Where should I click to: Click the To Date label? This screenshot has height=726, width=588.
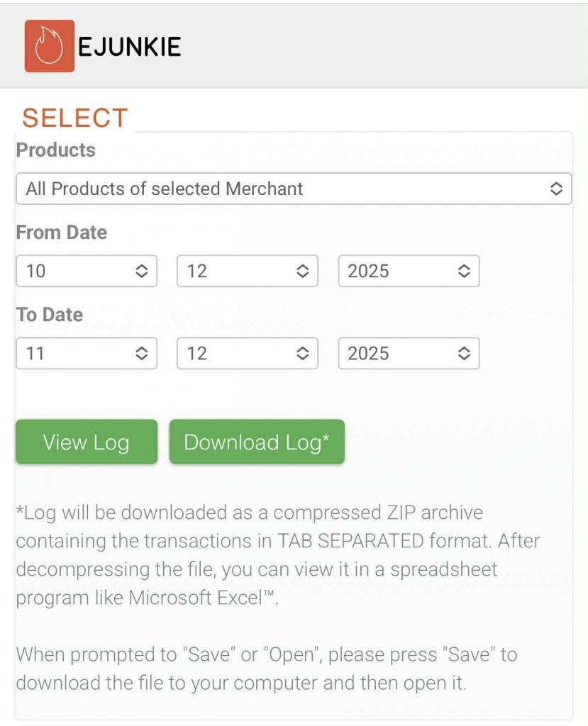(49, 315)
